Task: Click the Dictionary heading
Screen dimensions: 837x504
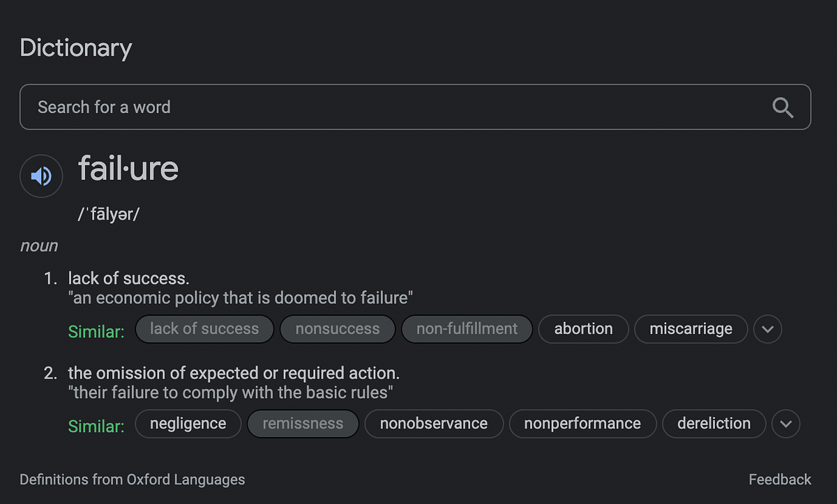Action: click(76, 48)
